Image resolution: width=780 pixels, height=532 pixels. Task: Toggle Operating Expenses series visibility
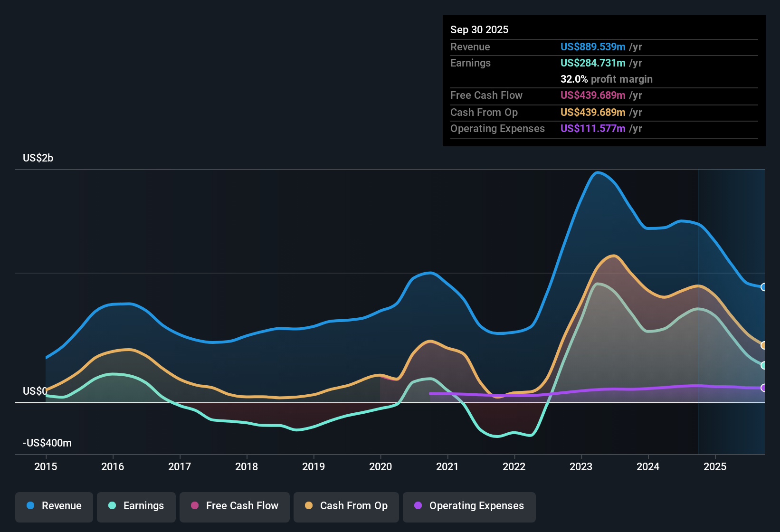pyautogui.click(x=469, y=506)
